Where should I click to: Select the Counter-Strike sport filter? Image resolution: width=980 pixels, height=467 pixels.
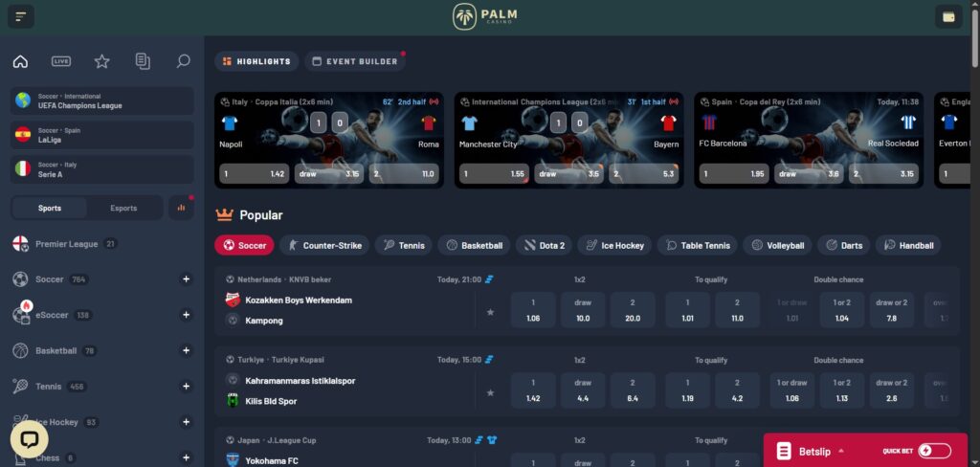(x=323, y=245)
